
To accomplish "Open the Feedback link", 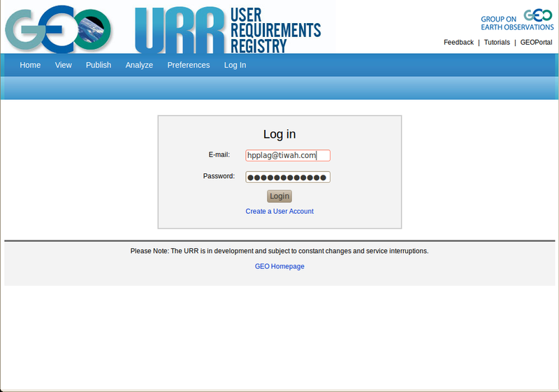I will (458, 43).
